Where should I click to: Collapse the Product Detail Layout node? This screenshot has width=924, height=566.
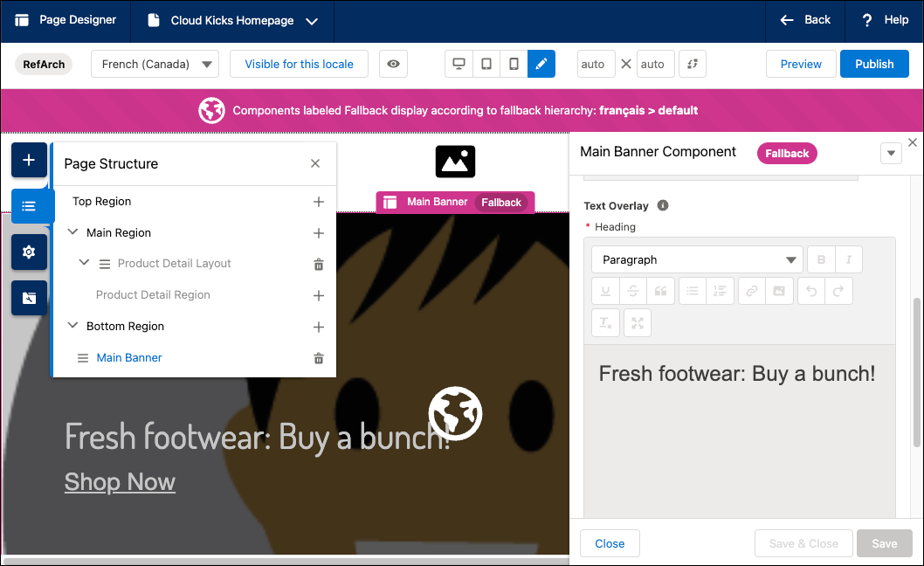[84, 262]
